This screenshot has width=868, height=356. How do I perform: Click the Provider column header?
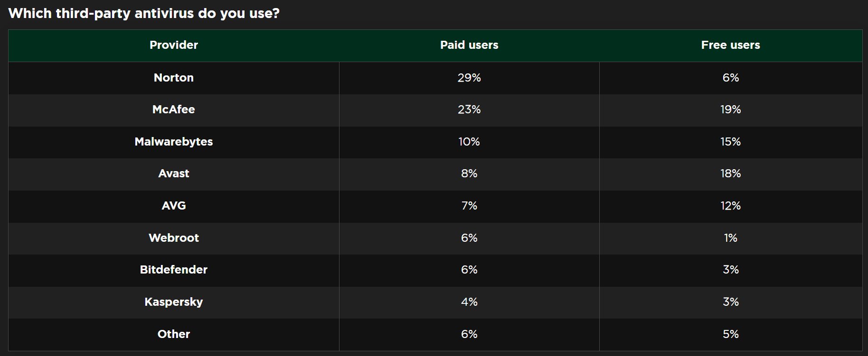(x=174, y=45)
